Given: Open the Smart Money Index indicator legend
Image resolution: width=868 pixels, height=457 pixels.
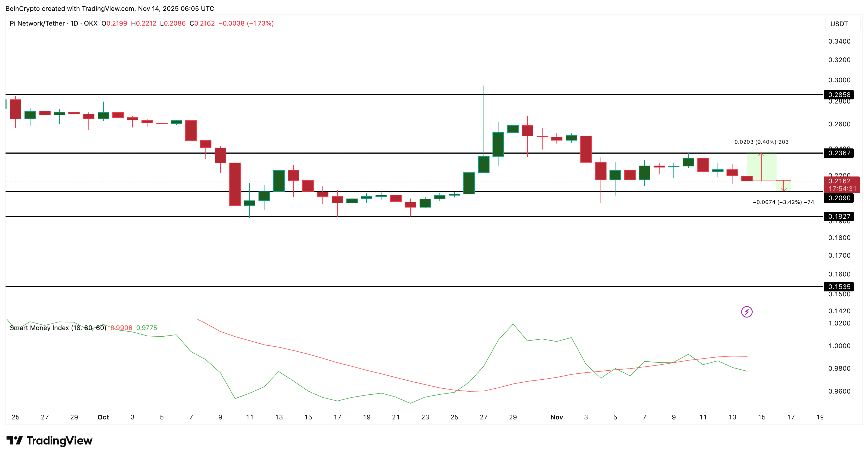Looking at the screenshot, I should pos(58,328).
